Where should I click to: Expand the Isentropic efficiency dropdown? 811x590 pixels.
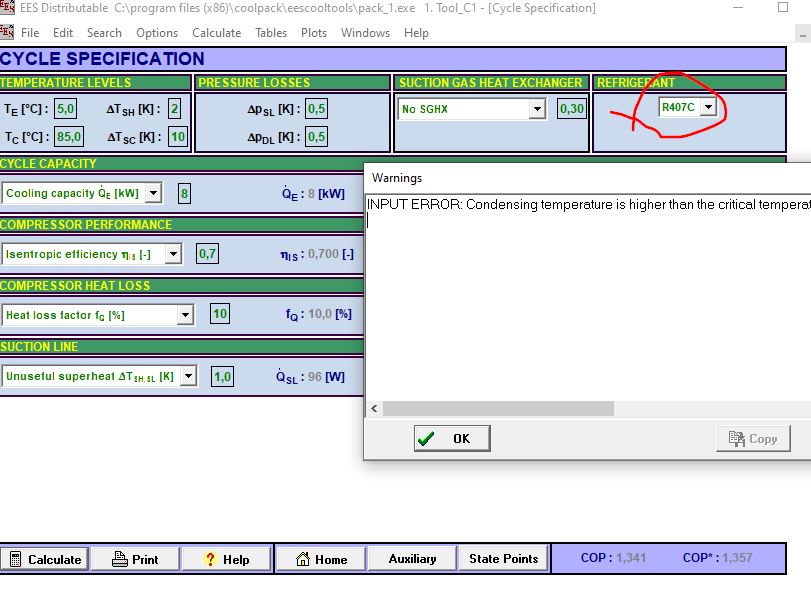[x=173, y=254]
